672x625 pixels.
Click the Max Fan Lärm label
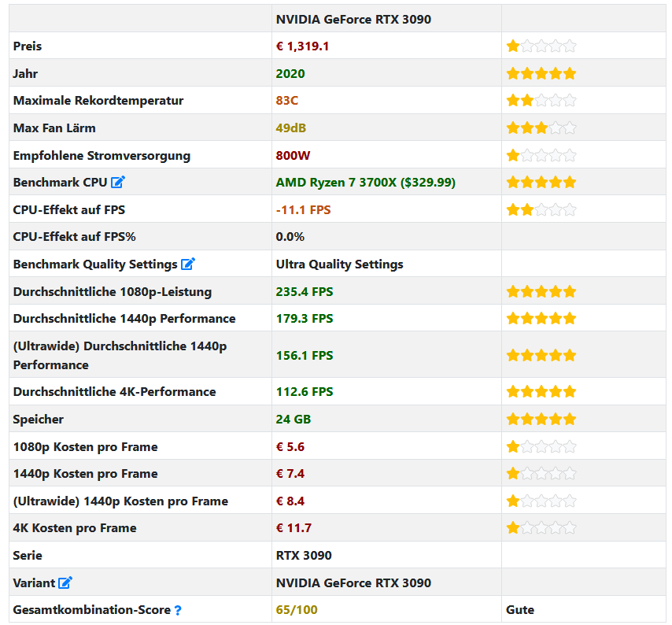(x=54, y=128)
